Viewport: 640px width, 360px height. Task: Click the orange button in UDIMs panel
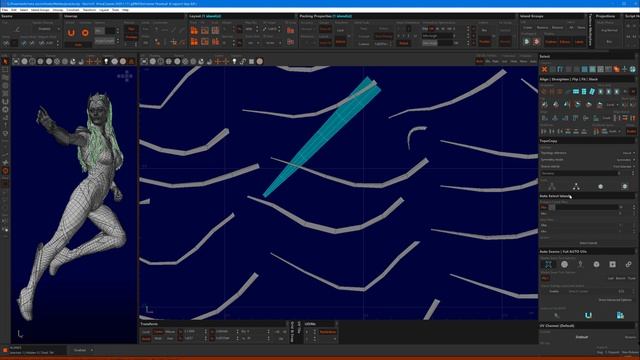(x=328, y=332)
